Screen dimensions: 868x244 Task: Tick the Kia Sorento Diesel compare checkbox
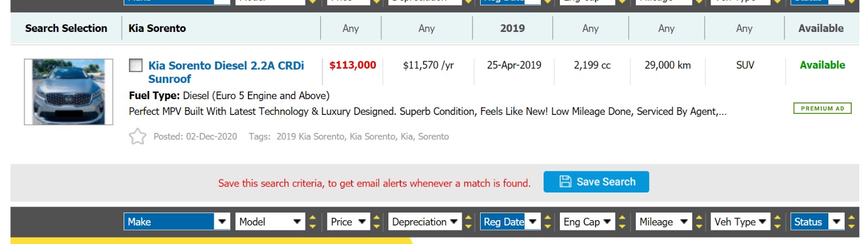click(136, 66)
